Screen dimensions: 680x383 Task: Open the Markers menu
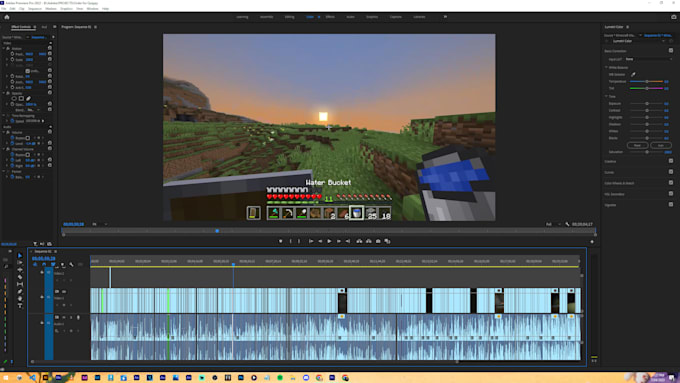click(x=51, y=9)
